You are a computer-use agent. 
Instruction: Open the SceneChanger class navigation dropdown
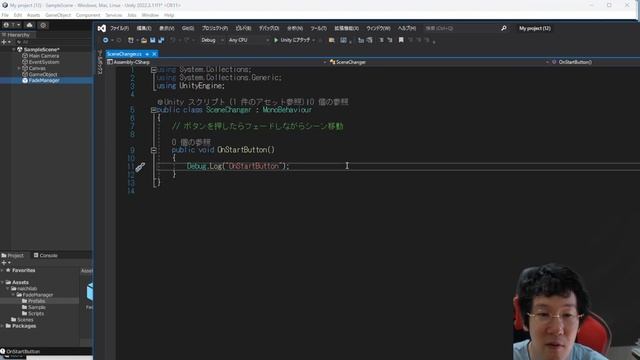point(440,62)
